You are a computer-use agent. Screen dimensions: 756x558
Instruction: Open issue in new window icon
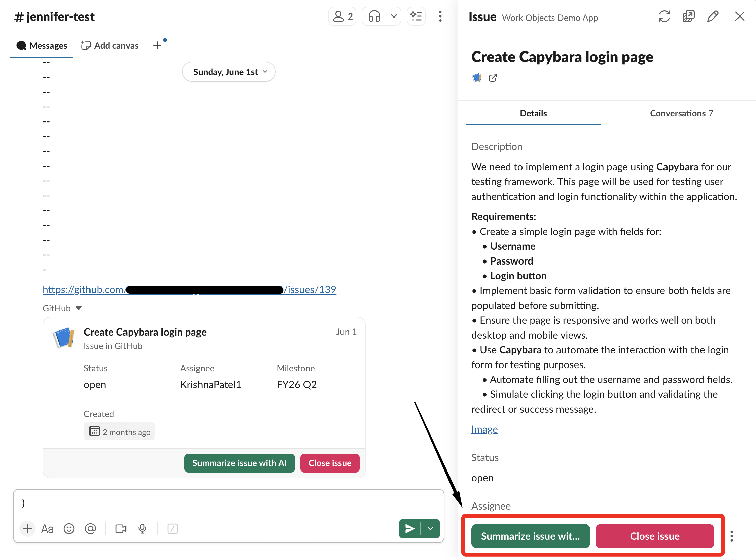[688, 16]
